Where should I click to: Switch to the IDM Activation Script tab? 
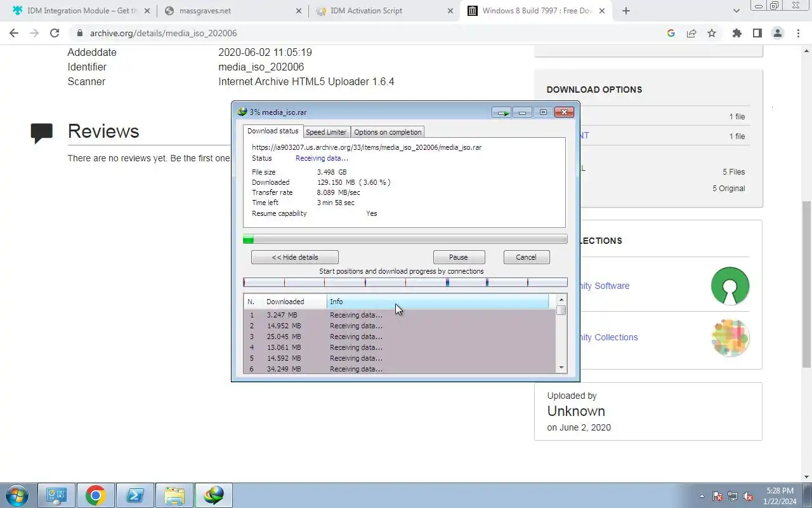[383, 11]
